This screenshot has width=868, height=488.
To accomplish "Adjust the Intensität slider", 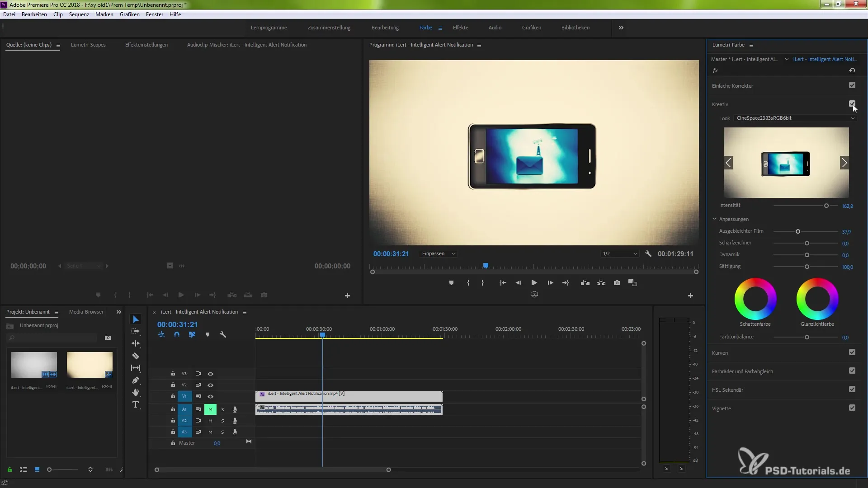I will [826, 206].
